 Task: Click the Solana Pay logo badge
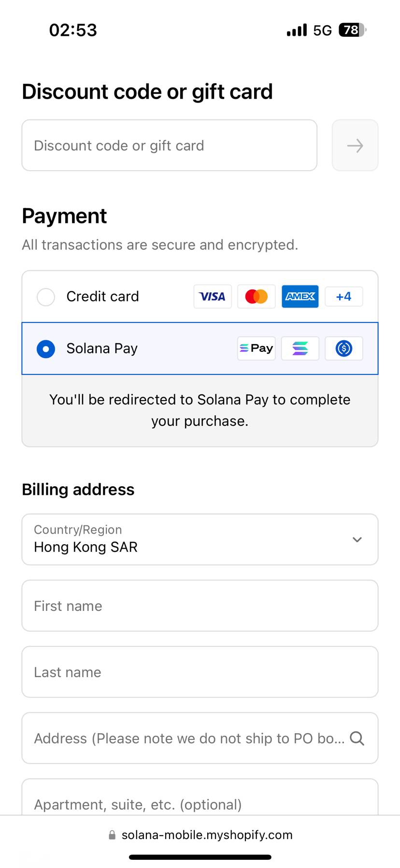pyautogui.click(x=256, y=348)
